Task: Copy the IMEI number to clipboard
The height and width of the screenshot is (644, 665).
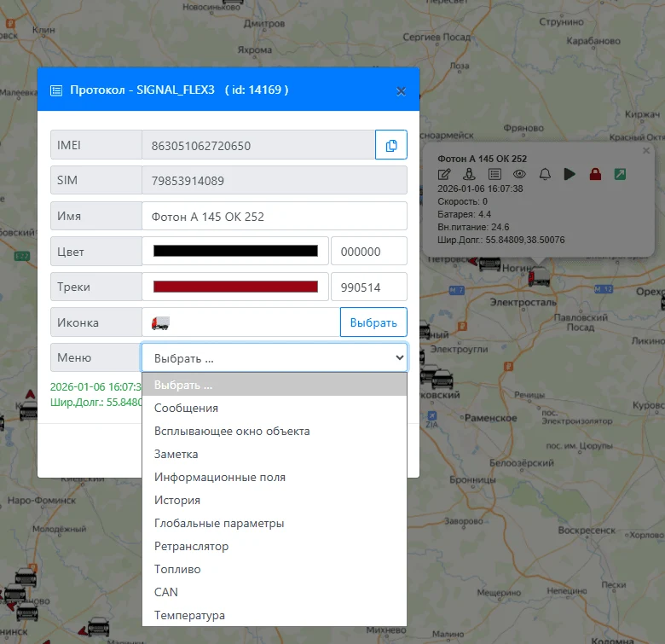Action: pos(391,145)
